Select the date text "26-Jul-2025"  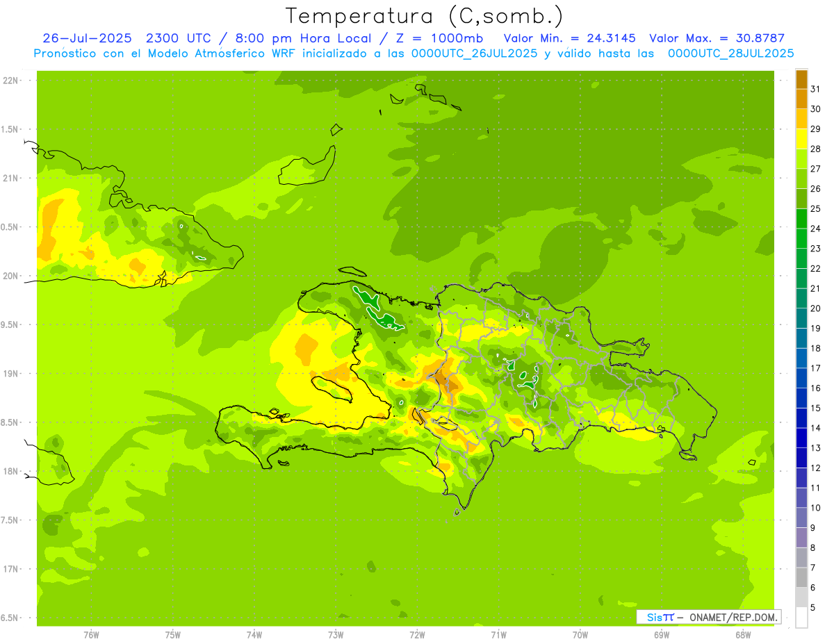coord(86,38)
